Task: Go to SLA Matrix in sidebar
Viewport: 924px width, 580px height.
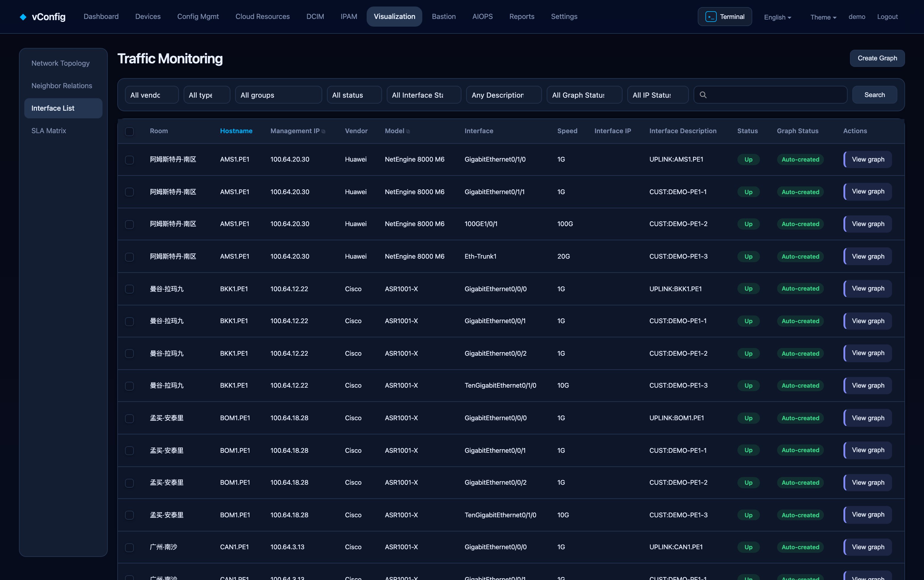Action: (63, 131)
